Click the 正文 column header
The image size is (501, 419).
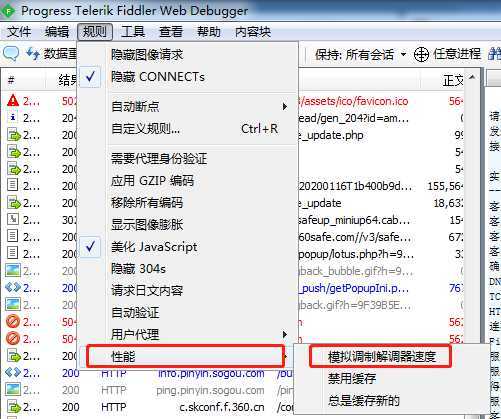[443, 80]
